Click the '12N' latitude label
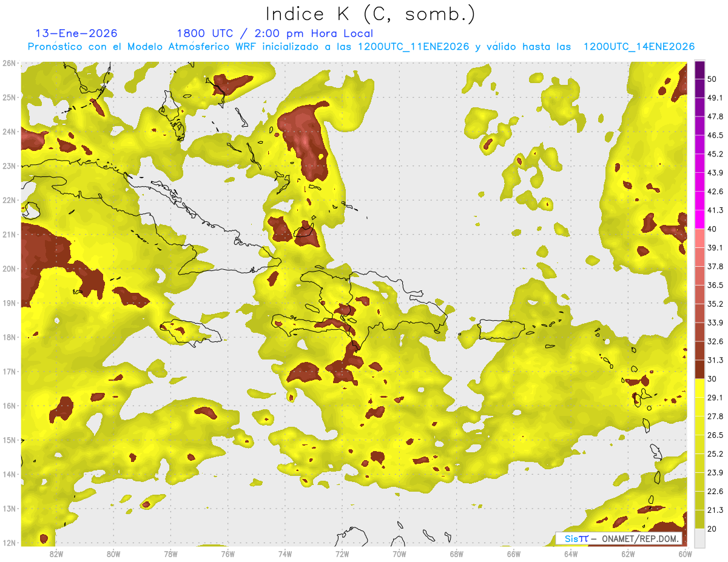The height and width of the screenshot is (562, 728). coord(8,543)
